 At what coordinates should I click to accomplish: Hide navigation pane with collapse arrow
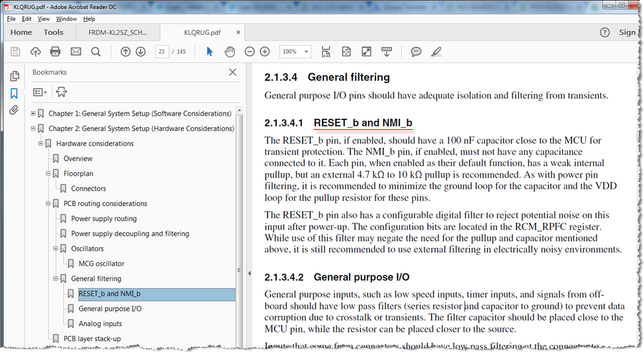pyautogui.click(x=249, y=273)
